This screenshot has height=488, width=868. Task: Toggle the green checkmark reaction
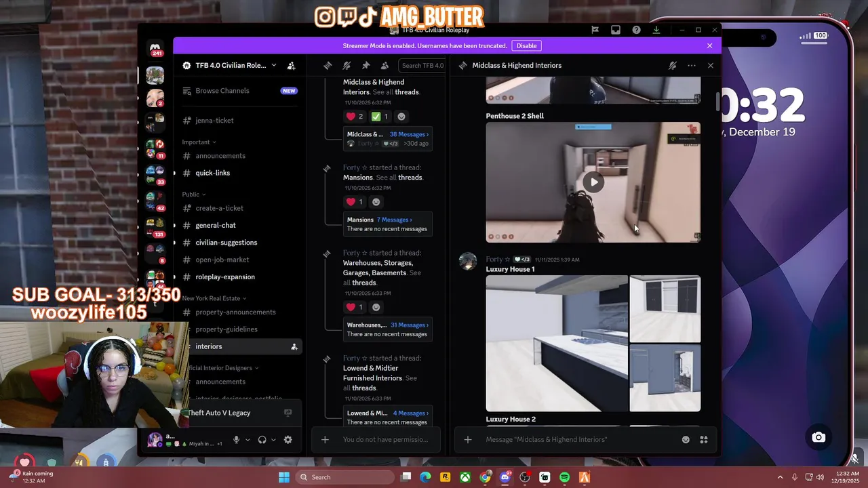[x=380, y=117]
